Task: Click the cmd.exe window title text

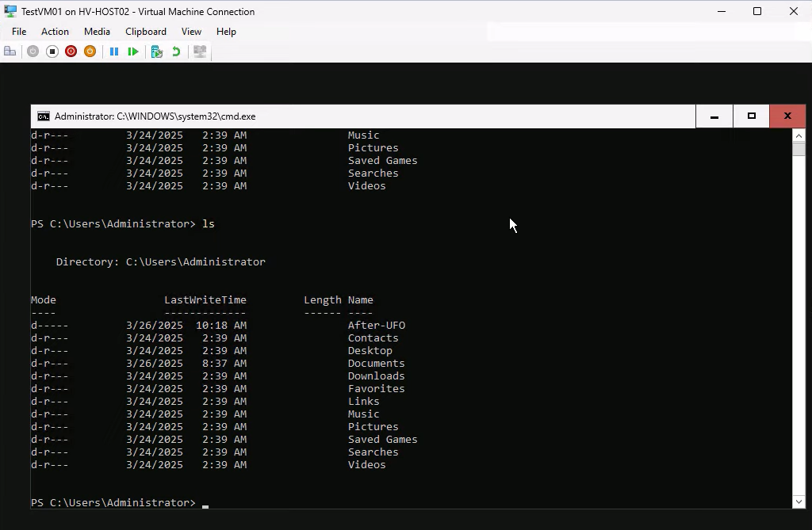Action: pos(155,116)
